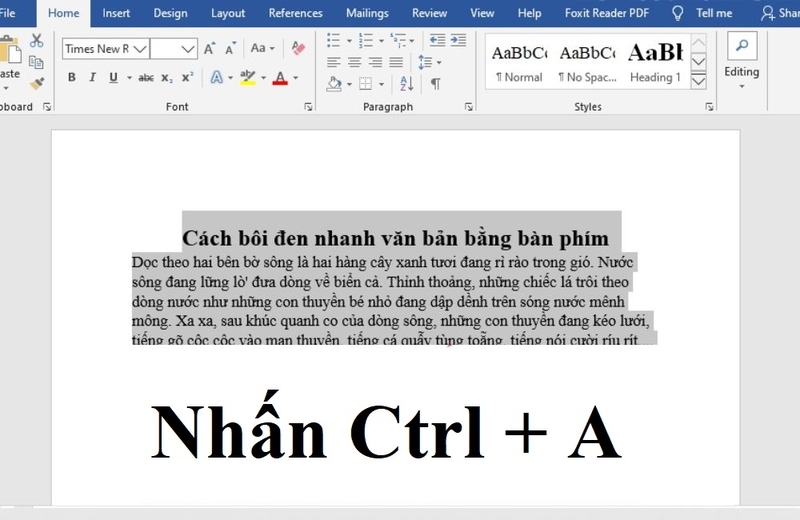Image resolution: width=800 pixels, height=520 pixels.
Task: Open Change Case dropdown
Action: [262, 48]
